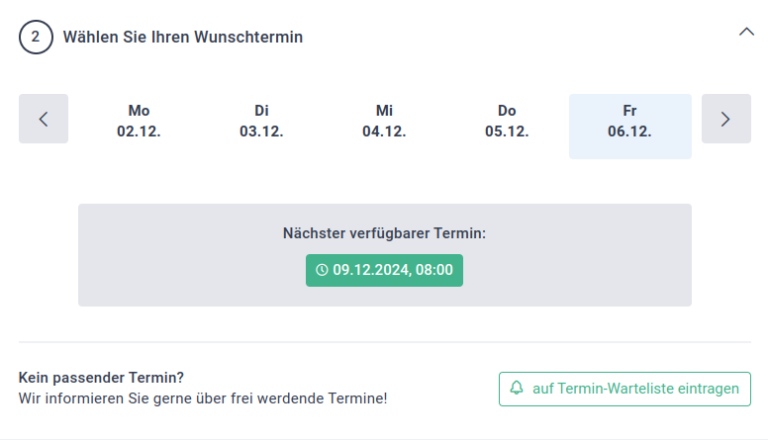Click the horizontal divider above 'Kein passender Termin?'
The width and height of the screenshot is (768, 440).
pos(384,342)
